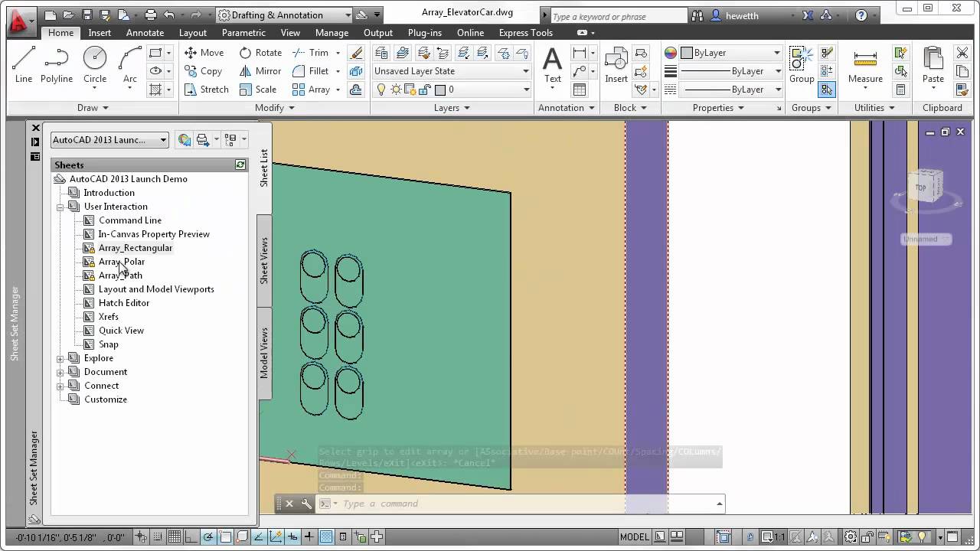The width and height of the screenshot is (980, 551).
Task: Select the Circle tool
Action: point(95,66)
